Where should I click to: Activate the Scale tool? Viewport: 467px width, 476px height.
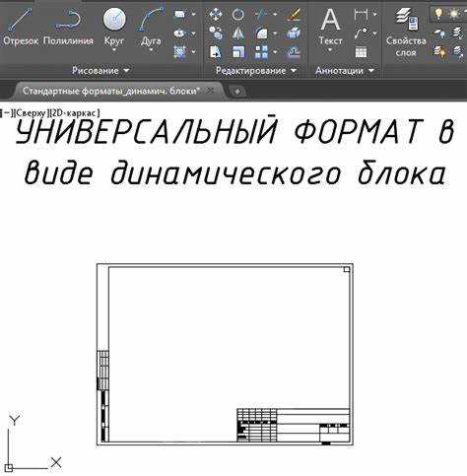tap(237, 52)
